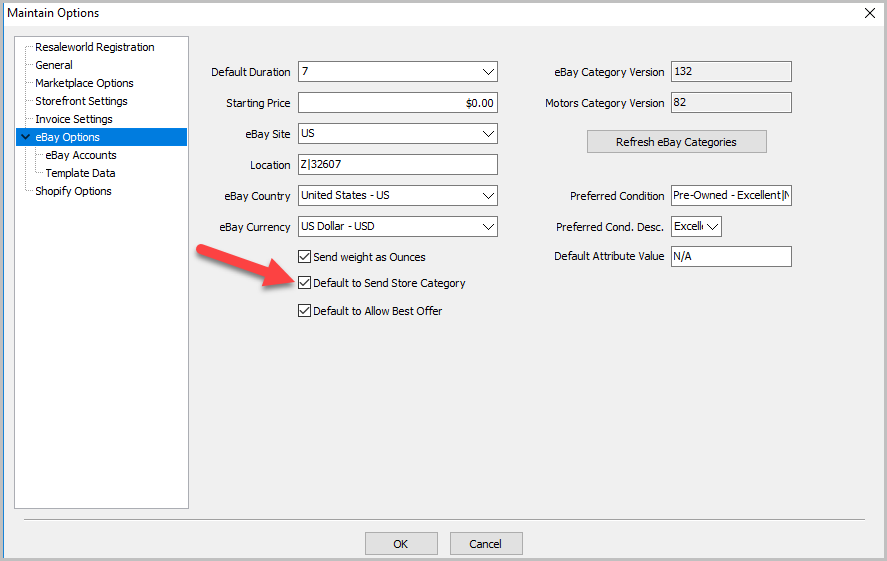Open the eBay Currency dropdown

point(398,227)
